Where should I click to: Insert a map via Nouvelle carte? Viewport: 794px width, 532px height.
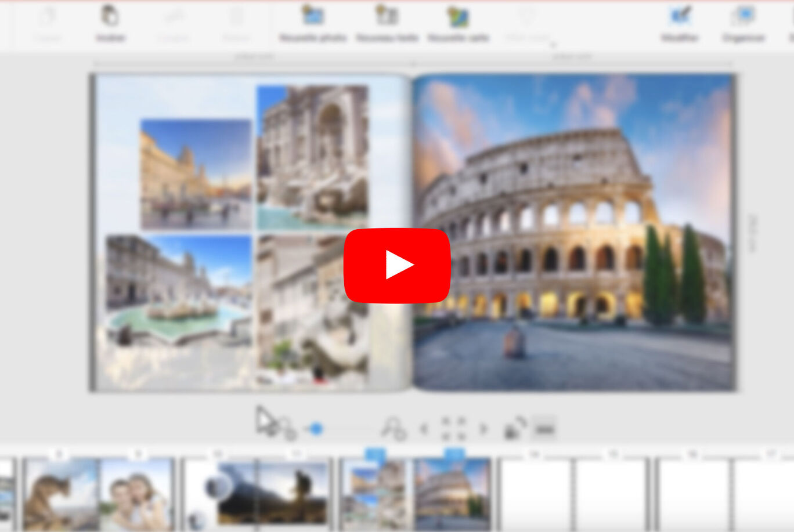(x=459, y=23)
